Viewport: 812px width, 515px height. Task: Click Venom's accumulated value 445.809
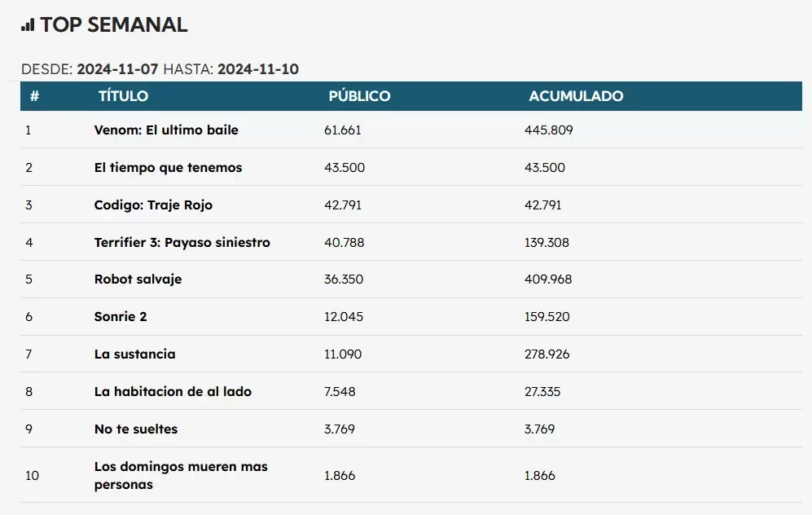[x=550, y=130]
